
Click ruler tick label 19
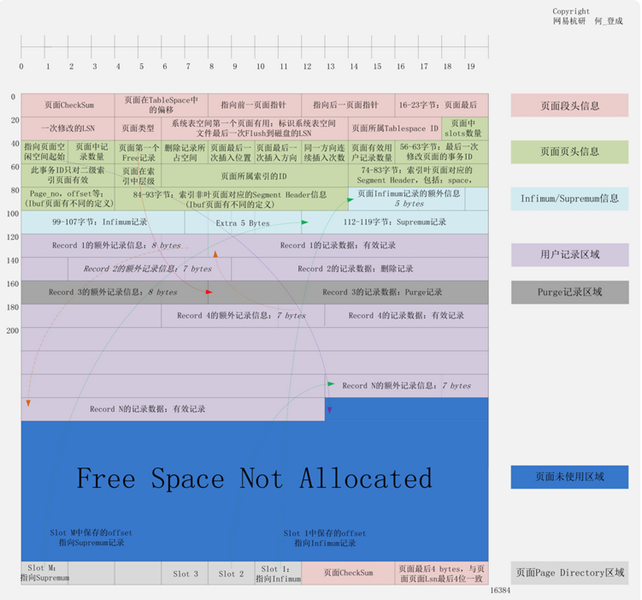471,66
